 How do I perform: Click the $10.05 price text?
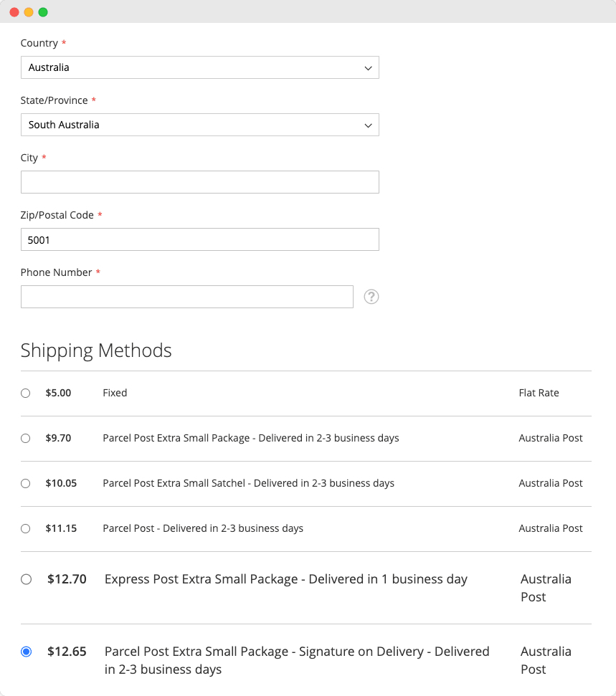pyautogui.click(x=61, y=483)
